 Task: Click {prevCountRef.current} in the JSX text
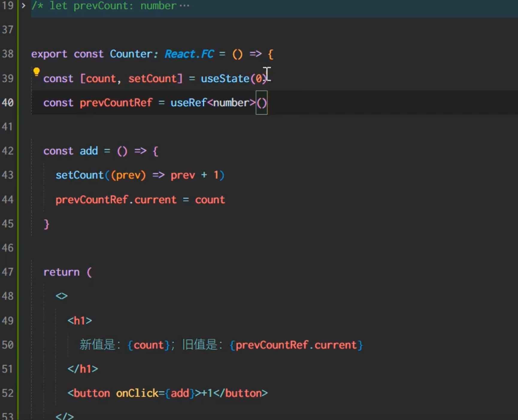pyautogui.click(x=296, y=345)
